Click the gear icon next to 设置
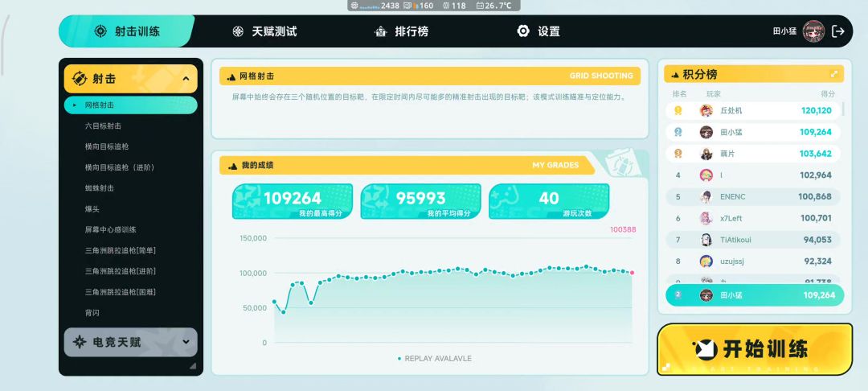The width and height of the screenshot is (868, 391). [x=523, y=31]
